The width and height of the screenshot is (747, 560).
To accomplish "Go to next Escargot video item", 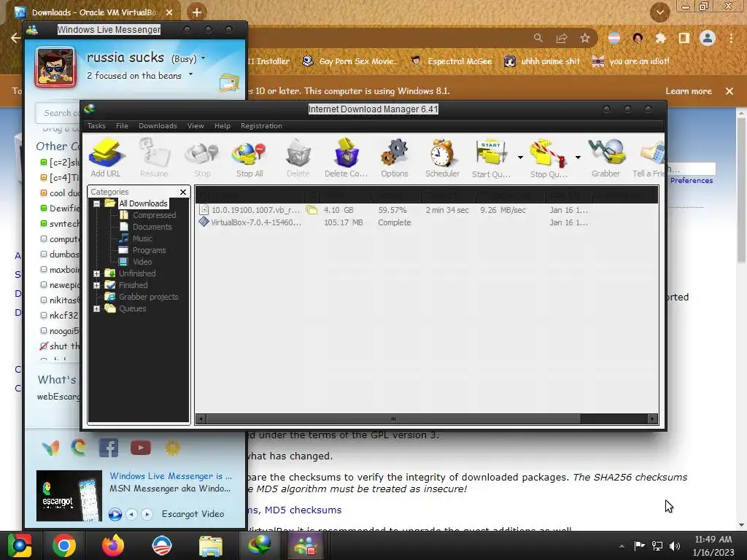I will tap(147, 514).
